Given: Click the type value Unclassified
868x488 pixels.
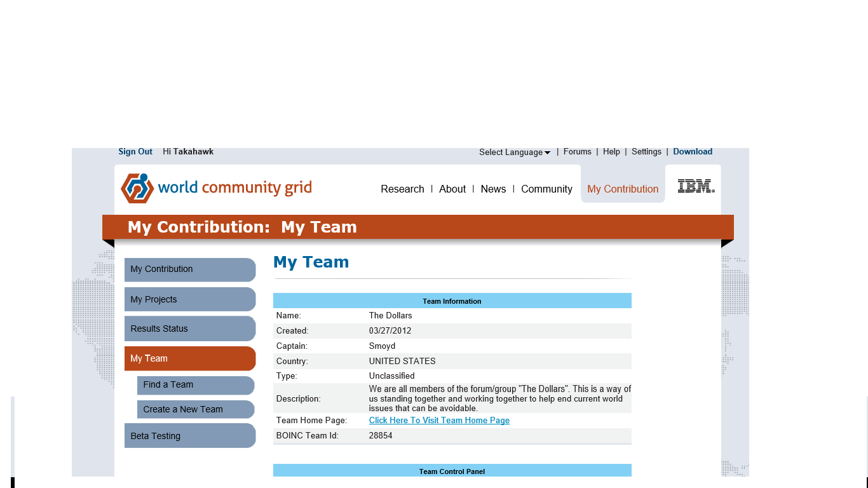Looking at the screenshot, I should 391,376.
